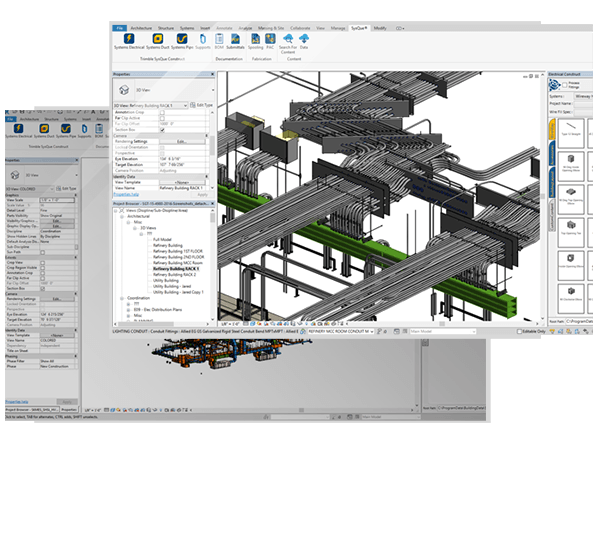Open Systems Duct in front window ribbon
Viewport: 600px width, 539px height.
click(x=157, y=41)
